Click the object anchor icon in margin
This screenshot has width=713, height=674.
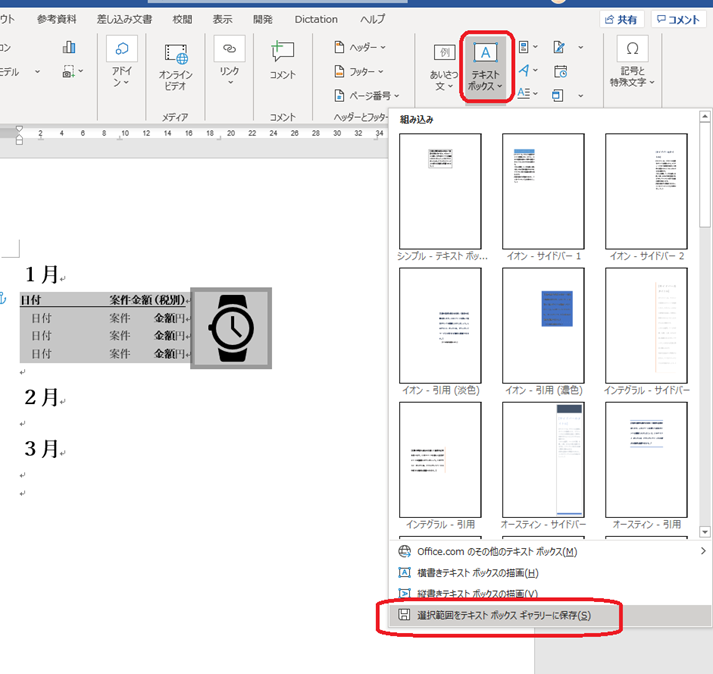point(2,298)
